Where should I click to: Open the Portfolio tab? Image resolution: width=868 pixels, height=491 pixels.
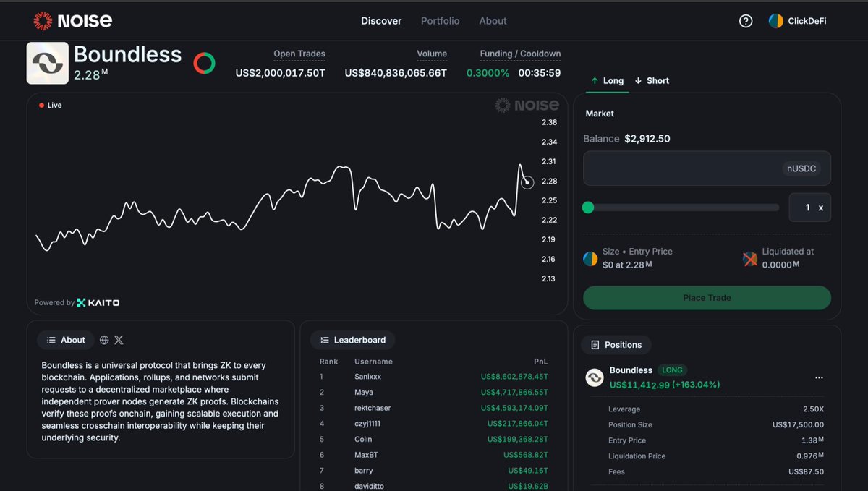[441, 21]
